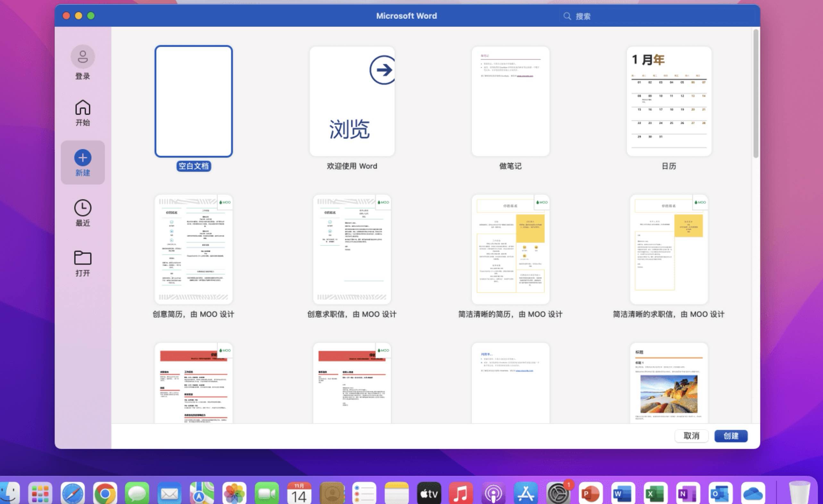823x504 pixels.
Task: Pick the 日历 calendar template
Action: 669,101
